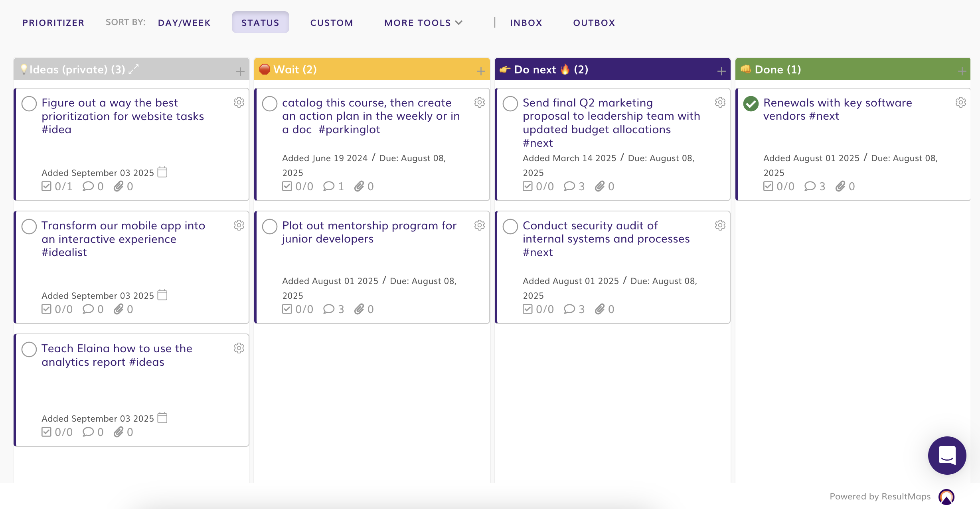The height and width of the screenshot is (509, 980).
Task: Click the Outbox link
Action: click(x=594, y=23)
